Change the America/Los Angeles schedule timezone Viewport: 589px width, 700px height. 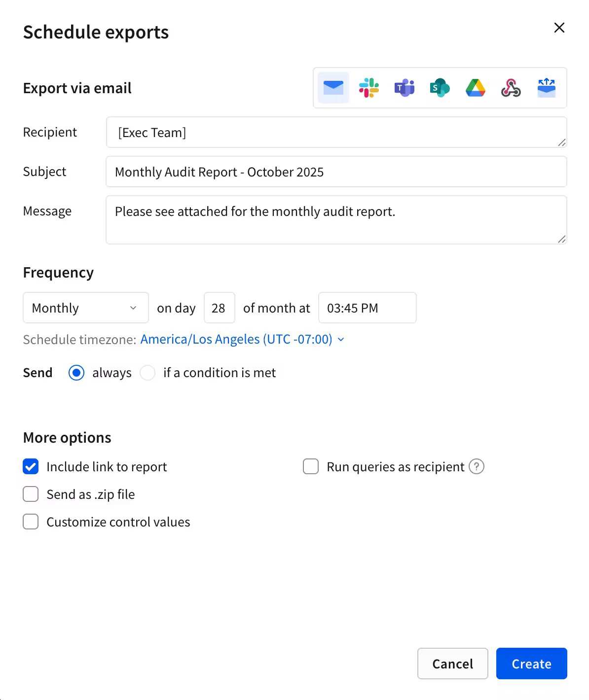point(242,339)
